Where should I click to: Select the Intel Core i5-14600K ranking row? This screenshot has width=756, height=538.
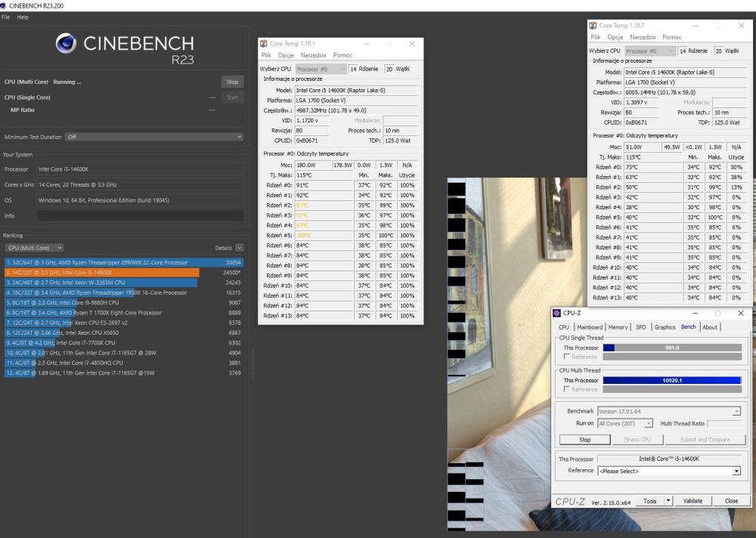(101, 272)
